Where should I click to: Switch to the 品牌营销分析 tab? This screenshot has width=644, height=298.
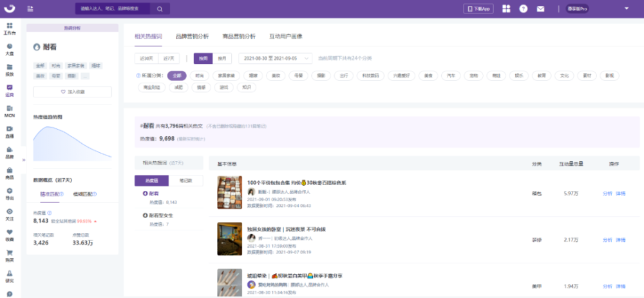[x=192, y=36]
